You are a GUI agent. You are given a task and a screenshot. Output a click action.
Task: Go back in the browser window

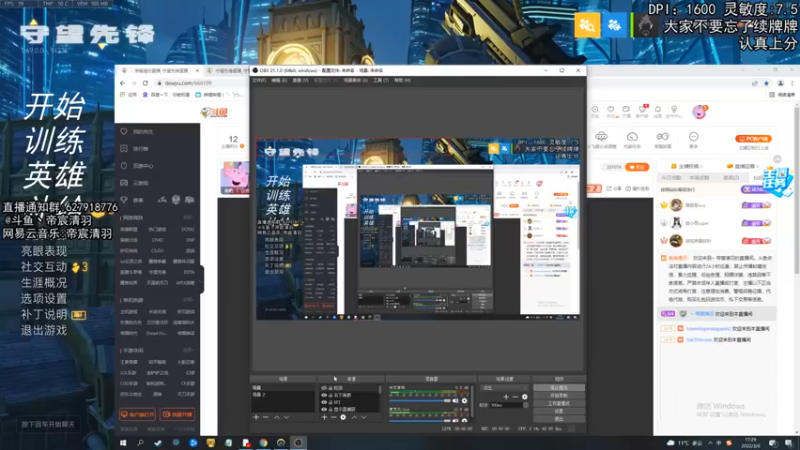(122, 83)
